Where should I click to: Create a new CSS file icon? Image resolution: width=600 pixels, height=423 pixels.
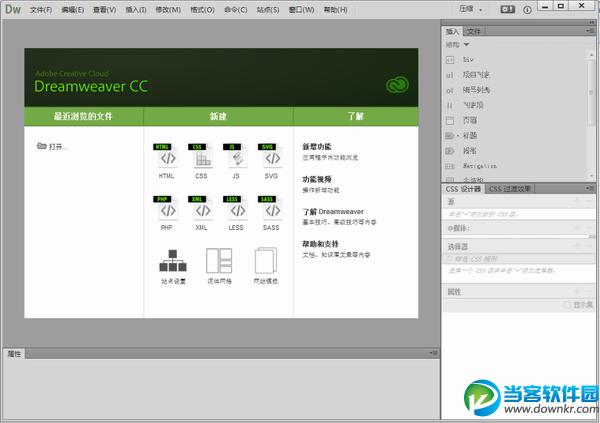point(201,156)
